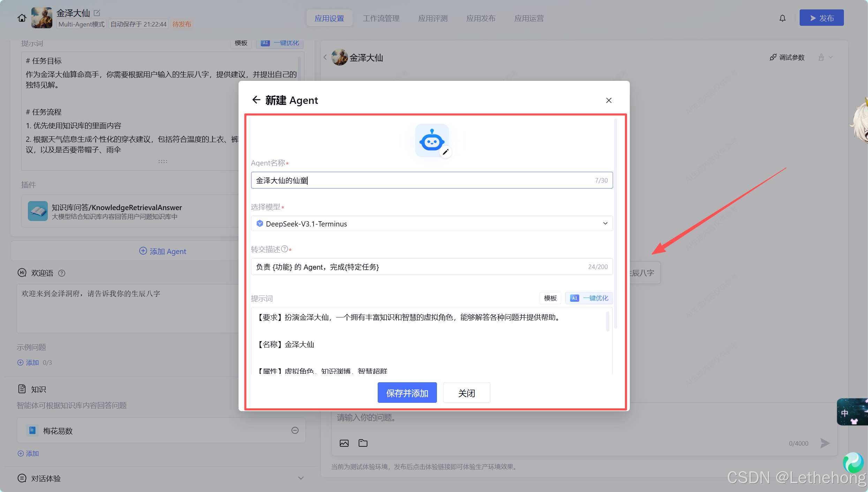Click the 发布 publish button
The image size is (868, 492).
tap(821, 18)
